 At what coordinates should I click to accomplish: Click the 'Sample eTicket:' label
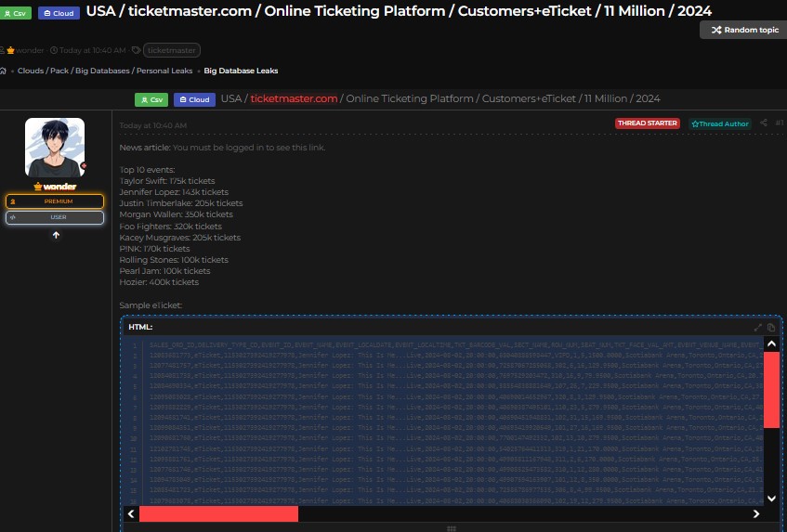[x=151, y=305]
